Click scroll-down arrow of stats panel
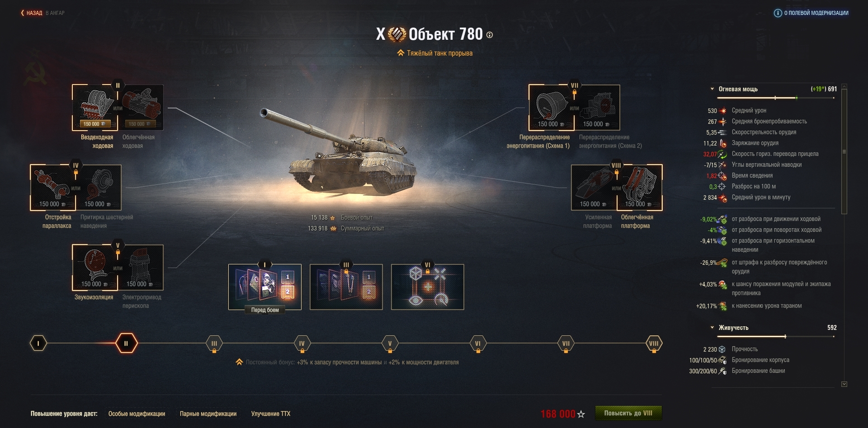Image resolution: width=868 pixels, height=428 pixels. tap(844, 384)
